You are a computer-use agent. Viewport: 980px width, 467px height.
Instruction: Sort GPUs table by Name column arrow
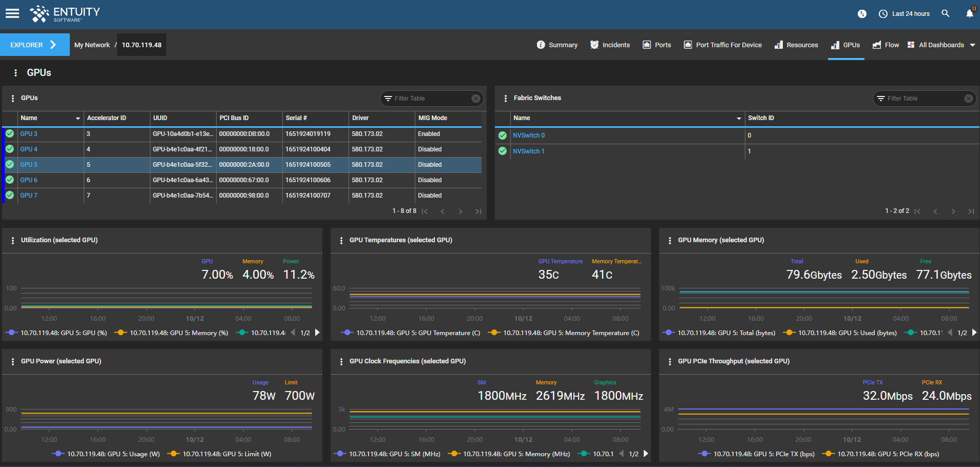coord(78,119)
